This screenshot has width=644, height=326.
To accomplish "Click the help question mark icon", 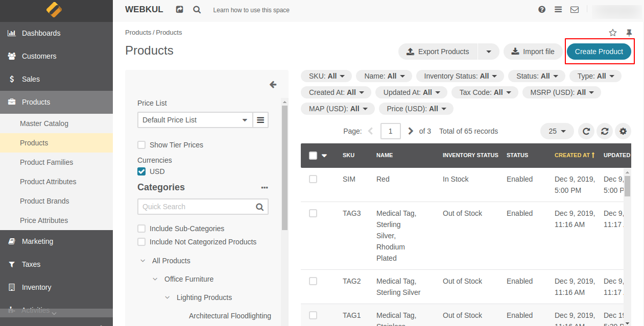I will pyautogui.click(x=542, y=9).
